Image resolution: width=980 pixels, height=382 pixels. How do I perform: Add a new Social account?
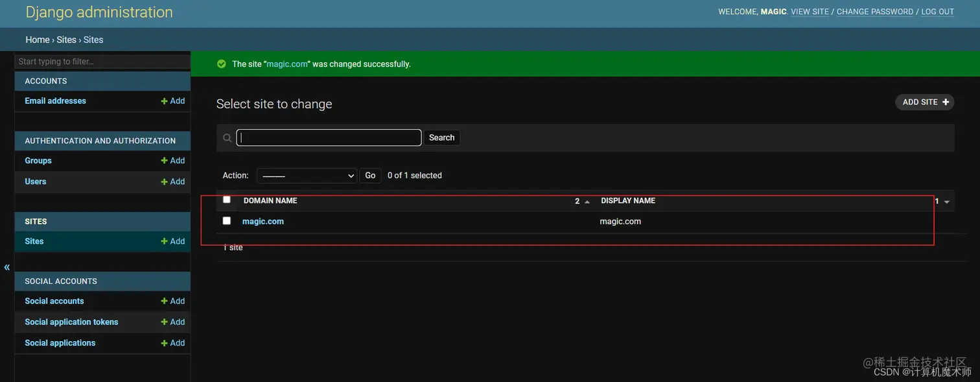point(173,301)
